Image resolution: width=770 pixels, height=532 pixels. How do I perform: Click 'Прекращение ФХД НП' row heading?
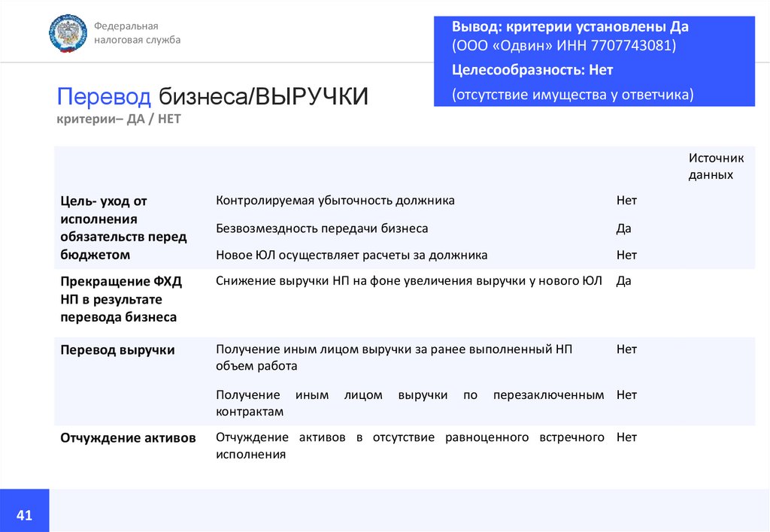[x=121, y=299]
